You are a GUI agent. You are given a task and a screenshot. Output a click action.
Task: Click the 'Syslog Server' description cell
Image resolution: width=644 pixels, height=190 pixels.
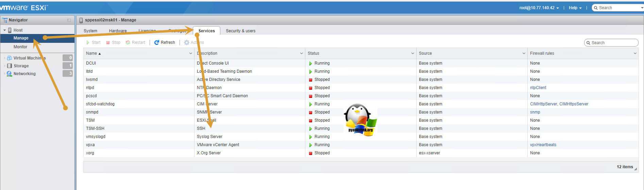coord(209,137)
